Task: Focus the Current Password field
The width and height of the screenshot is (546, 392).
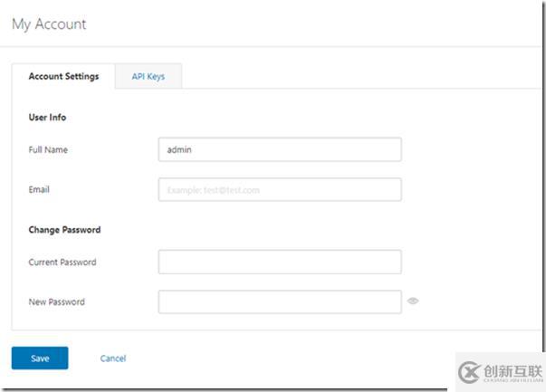Action: [279, 262]
